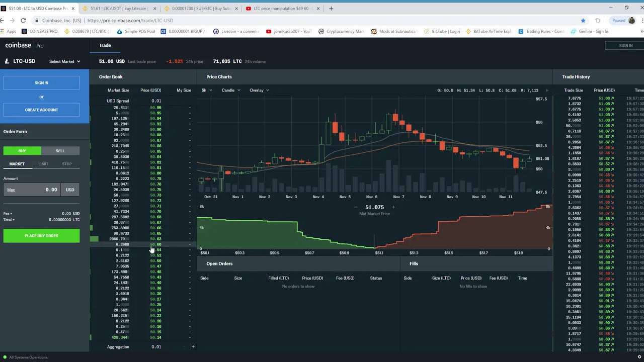Increase the mid market price zoom with plus

point(393,207)
